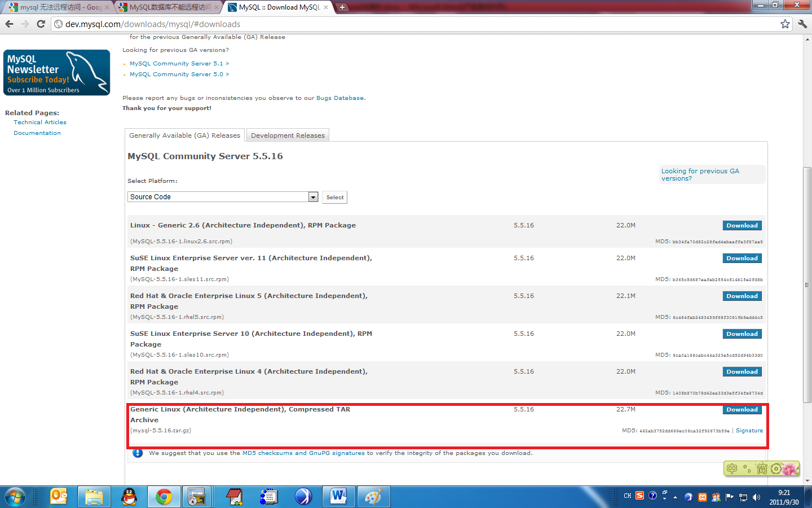
Task: Download SuSE Enterprise Server 11 RPM
Action: click(742, 258)
